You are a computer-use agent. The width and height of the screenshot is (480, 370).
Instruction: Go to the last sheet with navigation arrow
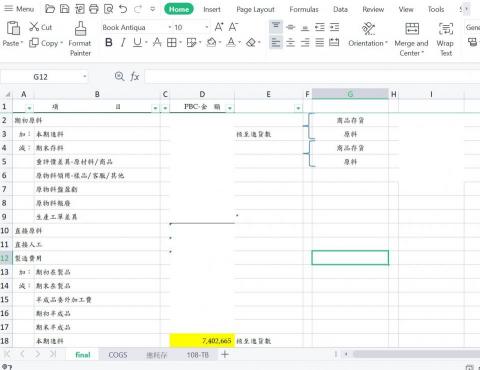click(x=52, y=354)
